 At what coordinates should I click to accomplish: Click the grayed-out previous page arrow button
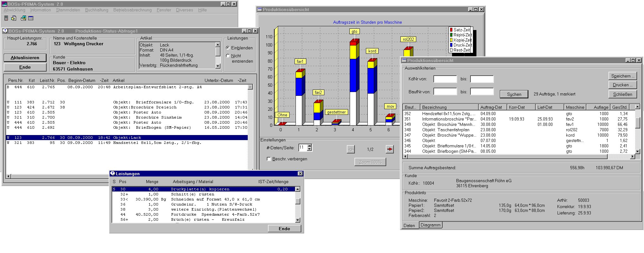pyautogui.click(x=351, y=149)
